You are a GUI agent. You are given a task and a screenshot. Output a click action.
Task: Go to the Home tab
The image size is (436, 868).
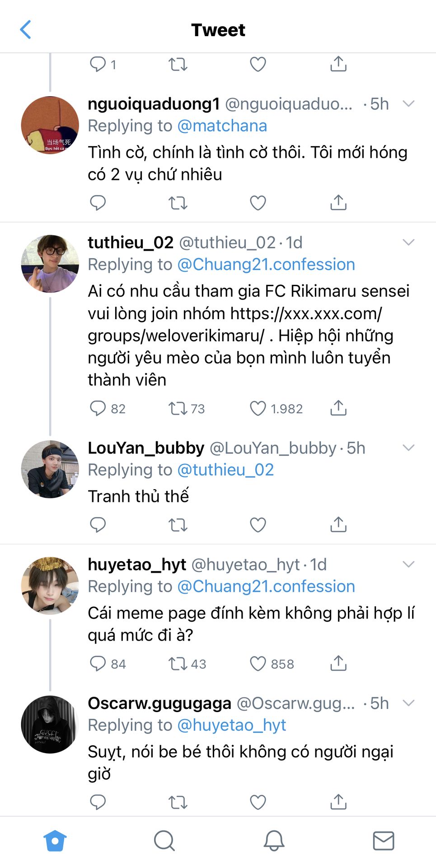(x=55, y=841)
